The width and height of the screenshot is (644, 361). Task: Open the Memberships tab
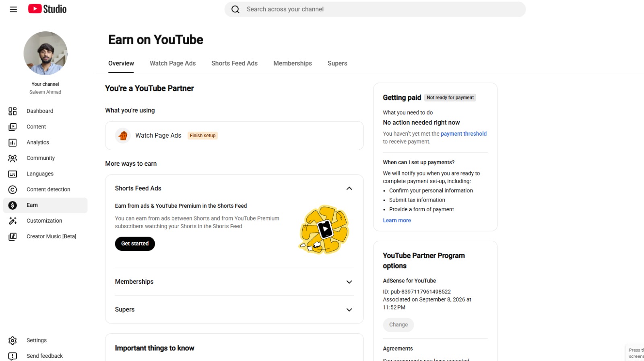click(293, 63)
